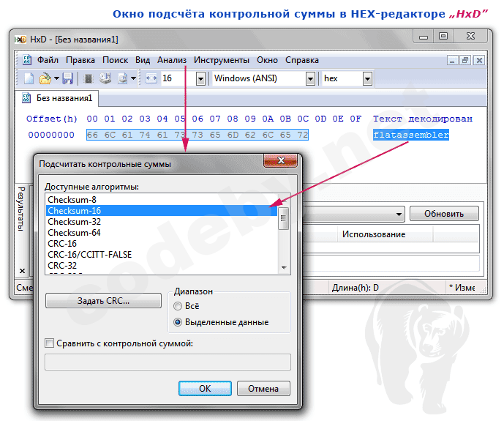
Task: Open the Правка menu
Action: coord(80,60)
